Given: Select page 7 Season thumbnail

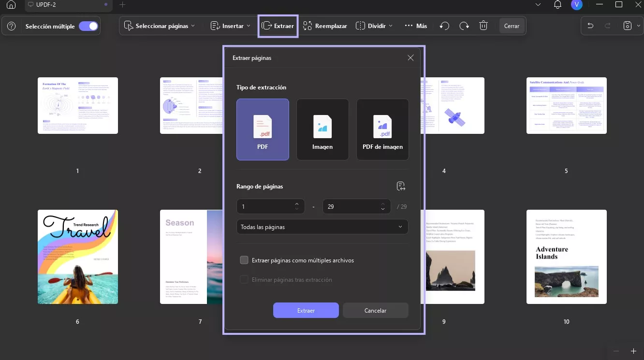Looking at the screenshot, I should 191,257.
